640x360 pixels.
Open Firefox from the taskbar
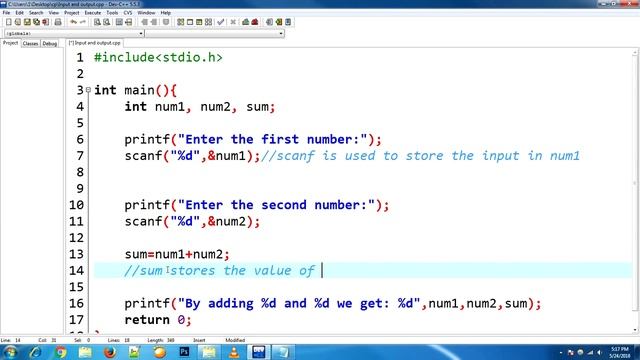(110, 352)
